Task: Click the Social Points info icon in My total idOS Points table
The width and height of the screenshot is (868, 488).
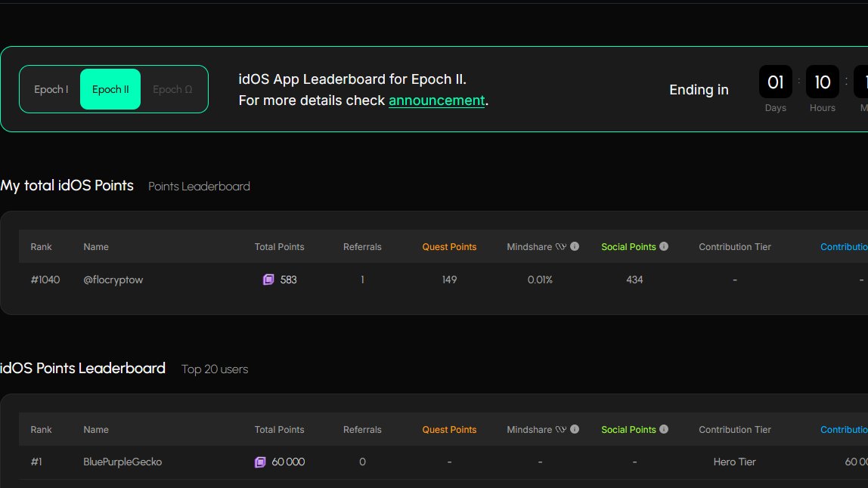Action: (x=664, y=246)
